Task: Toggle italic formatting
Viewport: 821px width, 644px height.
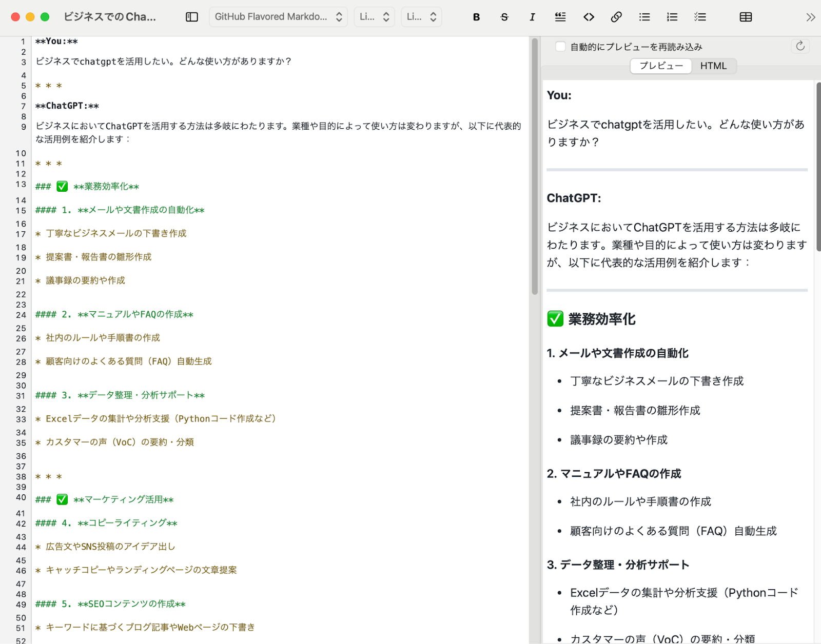Action: [x=532, y=17]
